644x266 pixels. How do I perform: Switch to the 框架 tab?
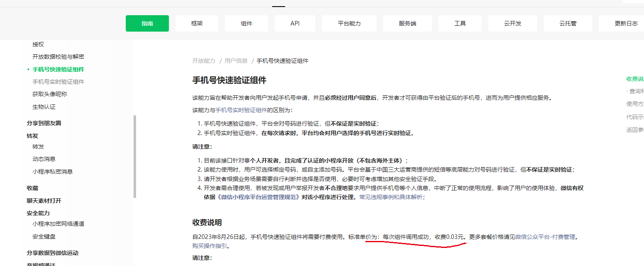(197, 23)
